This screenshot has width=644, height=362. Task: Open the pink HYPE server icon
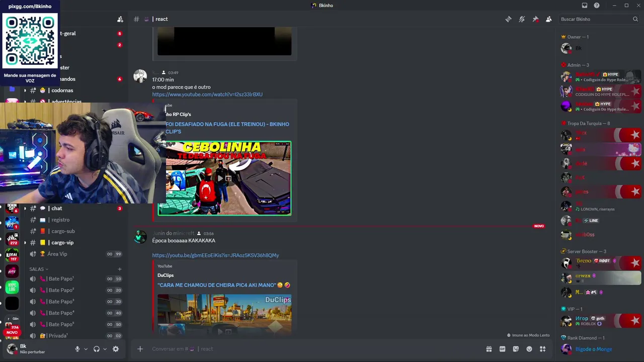tap(12, 271)
